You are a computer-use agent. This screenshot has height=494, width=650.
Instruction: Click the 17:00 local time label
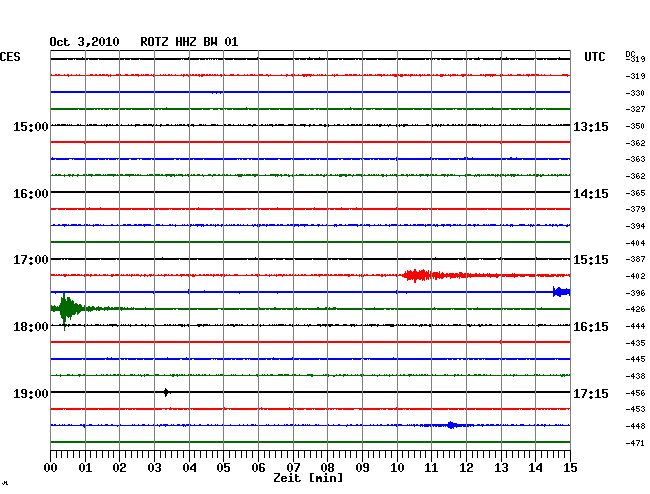click(31, 260)
